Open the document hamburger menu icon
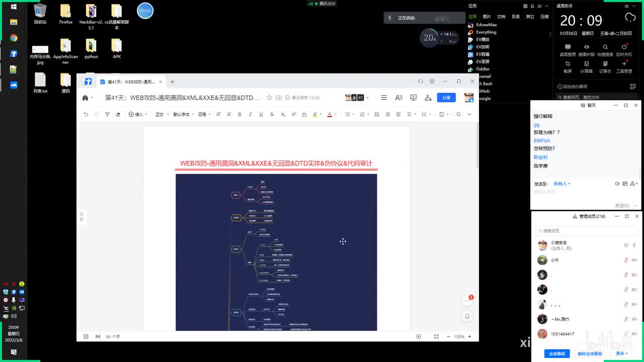Image resolution: width=644 pixels, height=362 pixels. coord(384,98)
